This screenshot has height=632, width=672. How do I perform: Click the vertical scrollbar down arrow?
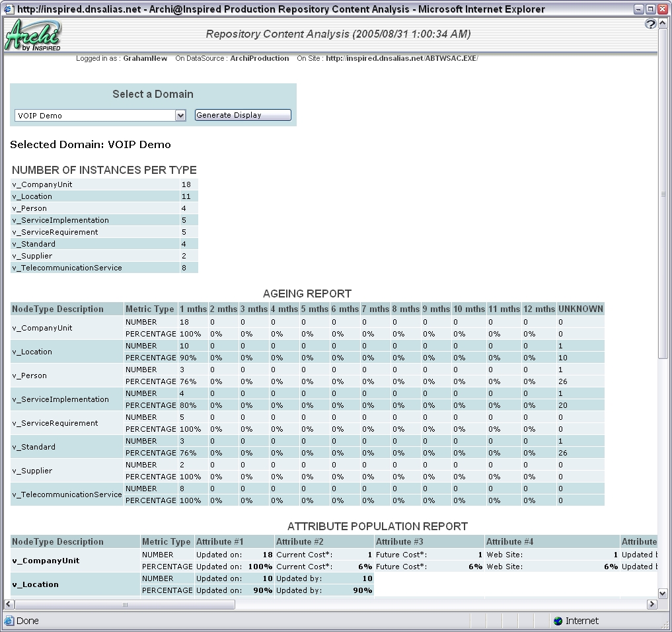point(662,593)
